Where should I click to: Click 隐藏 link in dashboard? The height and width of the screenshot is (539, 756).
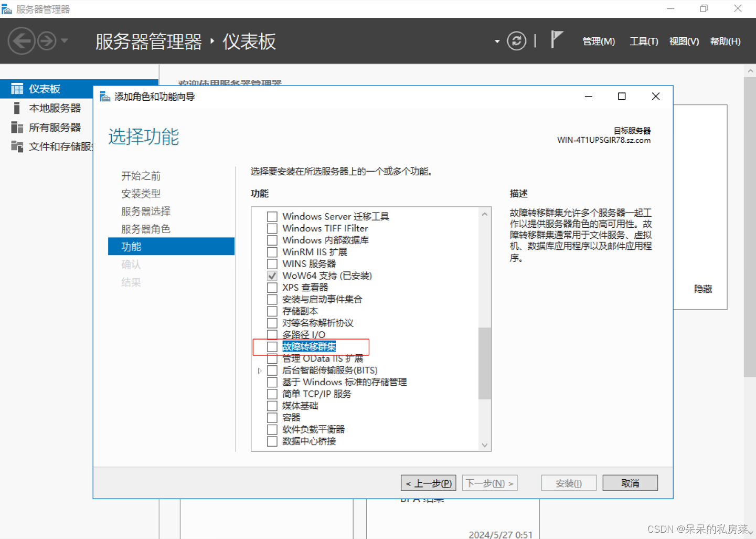(x=703, y=289)
